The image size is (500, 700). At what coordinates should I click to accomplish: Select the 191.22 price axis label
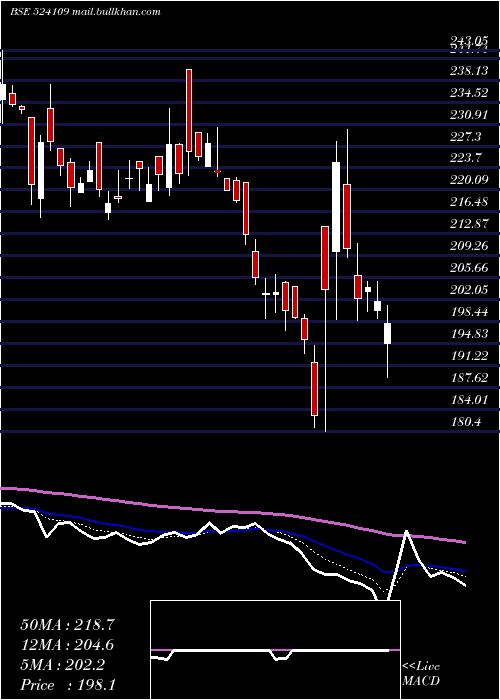click(x=469, y=356)
